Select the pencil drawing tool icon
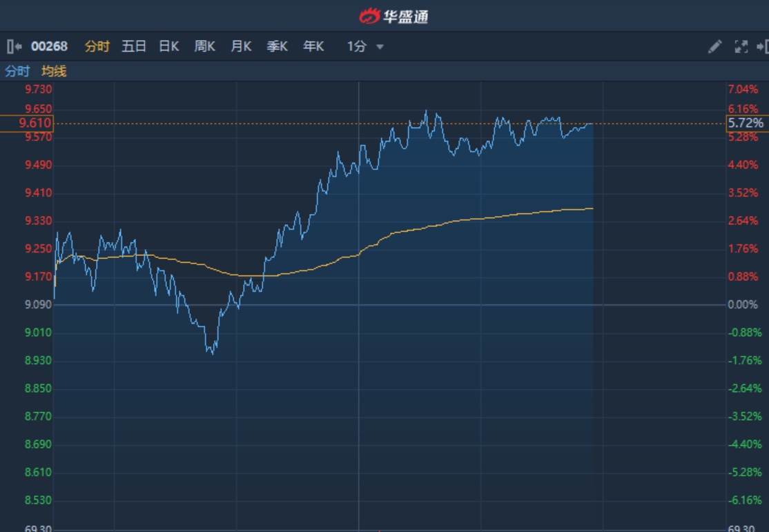This screenshot has width=769, height=532. click(x=715, y=46)
